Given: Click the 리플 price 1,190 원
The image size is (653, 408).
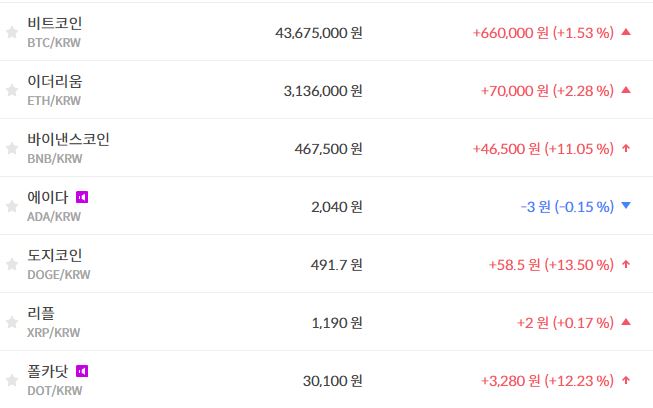Looking at the screenshot, I should [336, 323].
